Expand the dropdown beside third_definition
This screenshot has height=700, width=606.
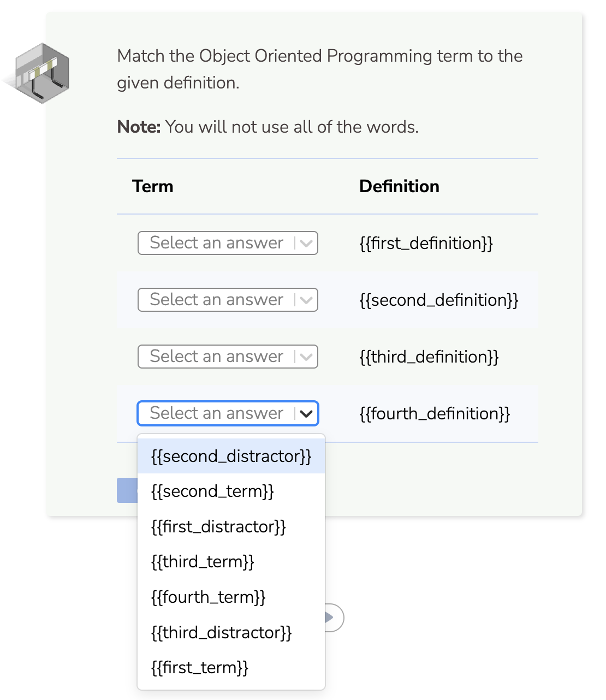point(228,357)
